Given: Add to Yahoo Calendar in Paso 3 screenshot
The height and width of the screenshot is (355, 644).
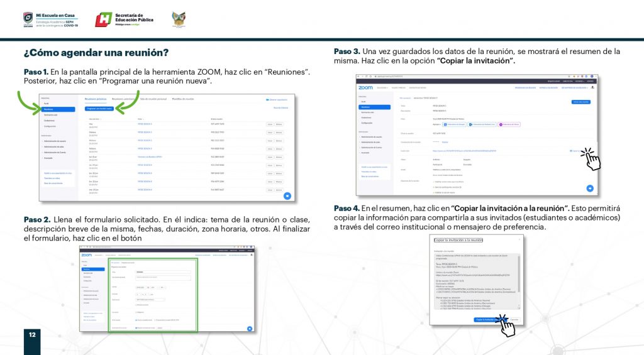Looking at the screenshot, I should tap(509, 124).
